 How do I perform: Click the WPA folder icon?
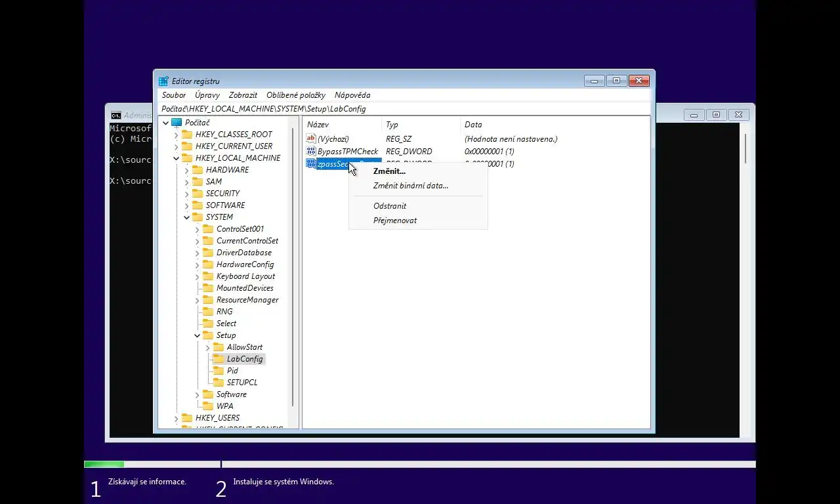[208, 406]
